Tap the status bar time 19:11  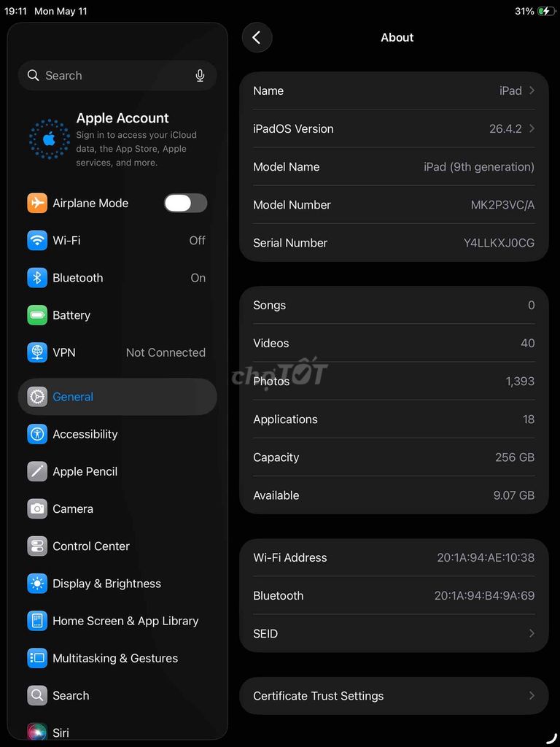(16, 11)
